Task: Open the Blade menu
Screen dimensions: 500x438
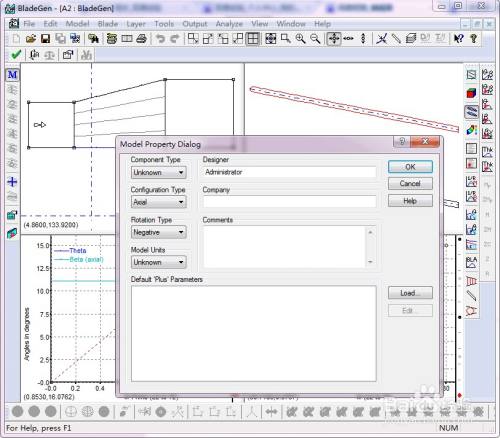Action: pyautogui.click(x=108, y=24)
